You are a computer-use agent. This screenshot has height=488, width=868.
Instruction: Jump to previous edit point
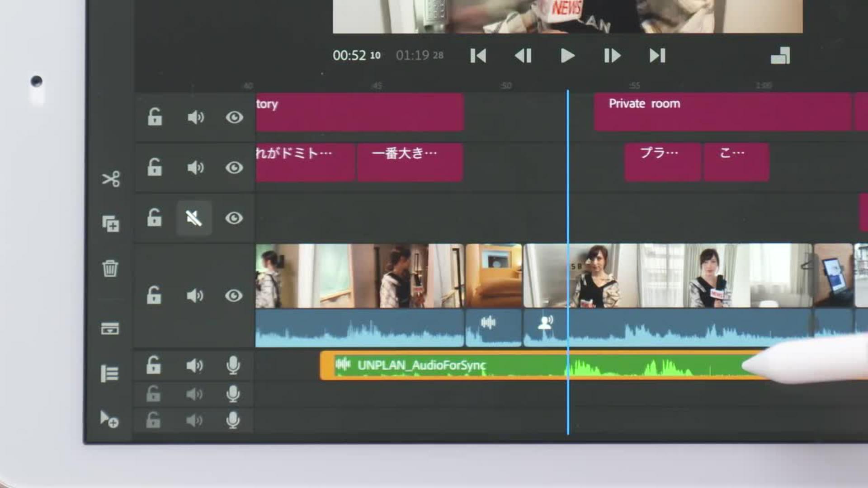tap(478, 56)
